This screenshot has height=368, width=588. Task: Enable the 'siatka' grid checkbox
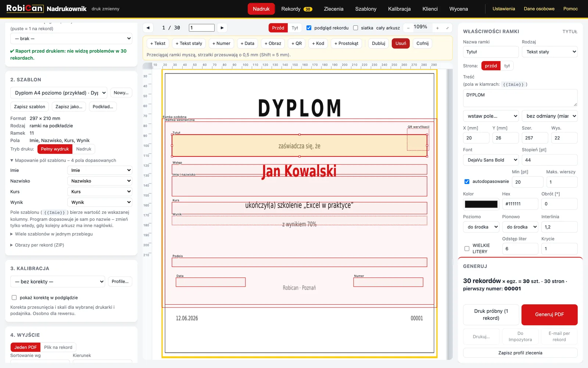[355, 28]
